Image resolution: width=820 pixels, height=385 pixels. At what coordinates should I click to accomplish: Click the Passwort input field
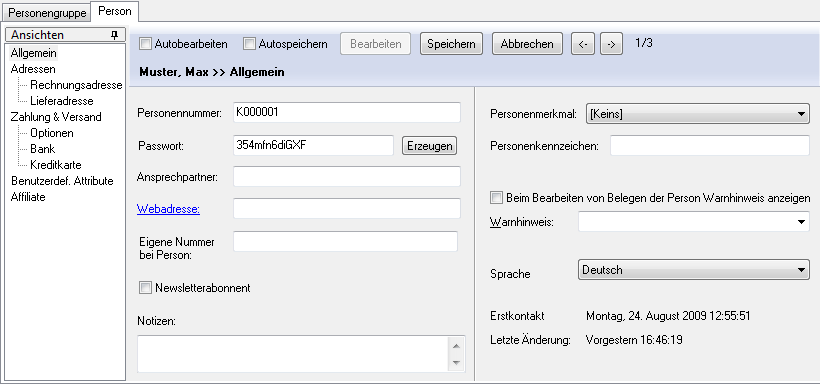[x=313, y=145]
